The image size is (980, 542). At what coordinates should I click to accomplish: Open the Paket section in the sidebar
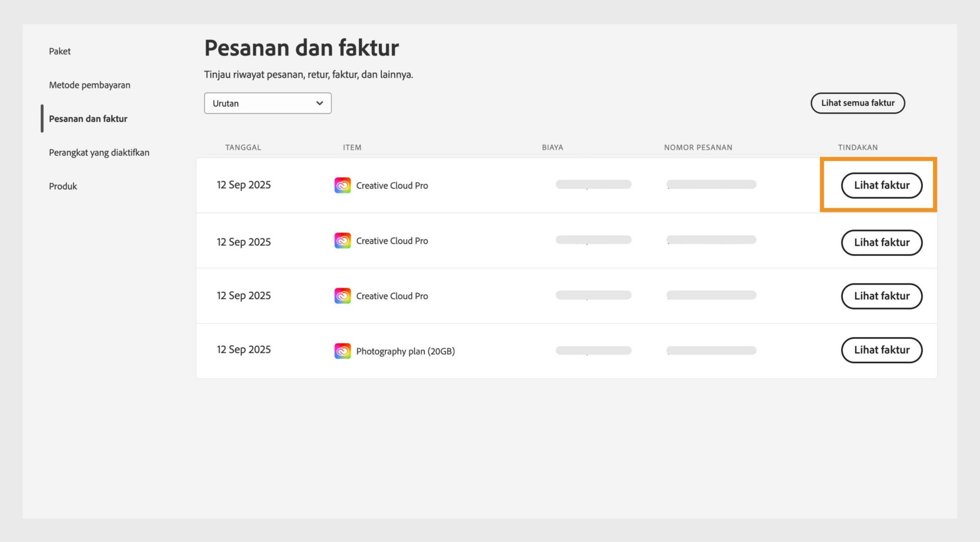[60, 51]
